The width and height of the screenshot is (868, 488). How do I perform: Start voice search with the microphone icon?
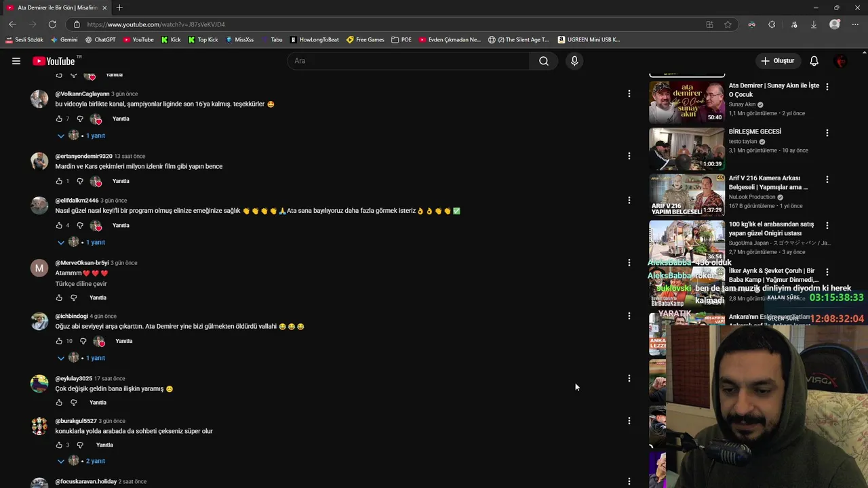pos(574,61)
